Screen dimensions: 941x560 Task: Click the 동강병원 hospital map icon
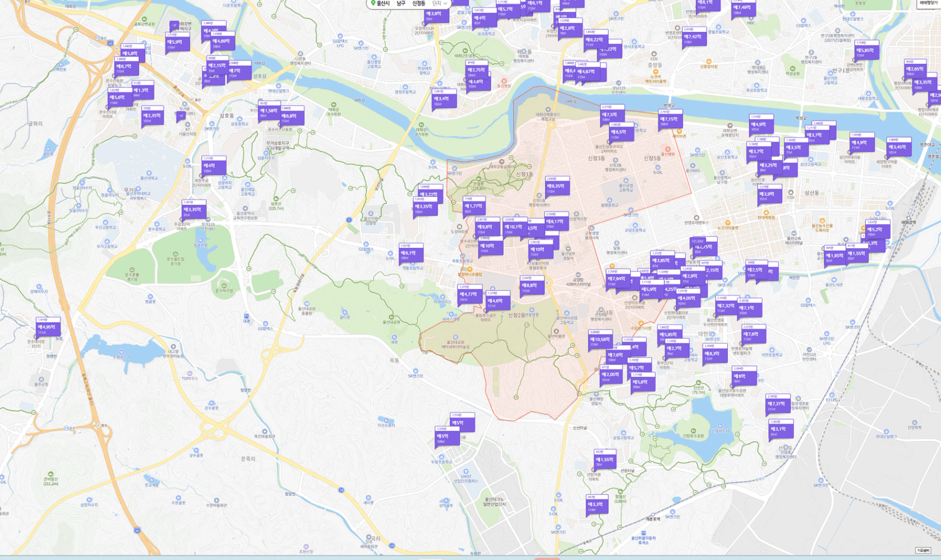point(504,82)
